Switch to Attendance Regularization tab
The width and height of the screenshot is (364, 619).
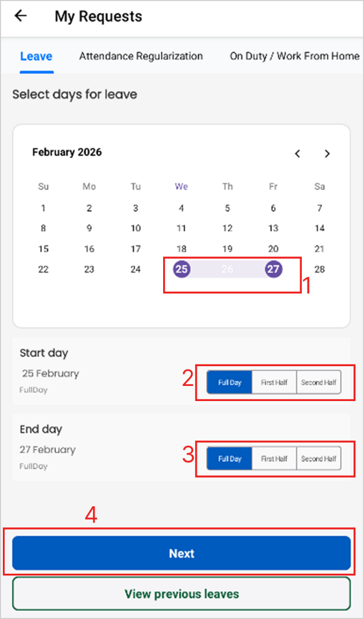(141, 56)
